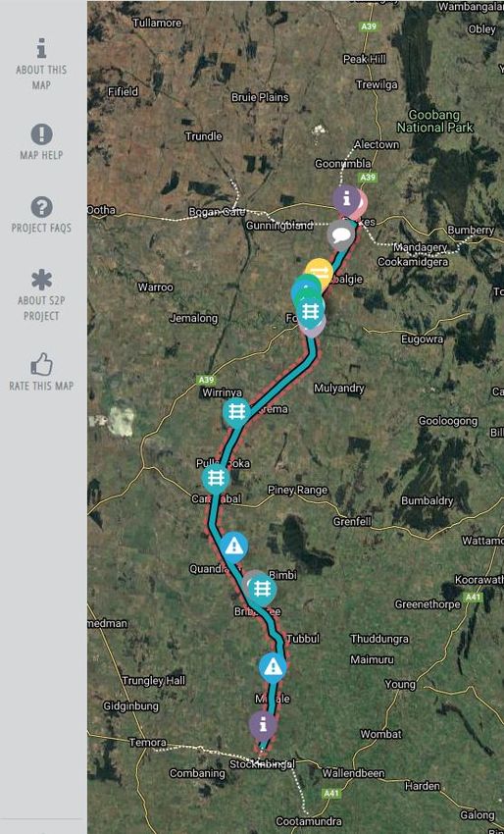Select rail crossing marker near Forbes

tap(311, 310)
